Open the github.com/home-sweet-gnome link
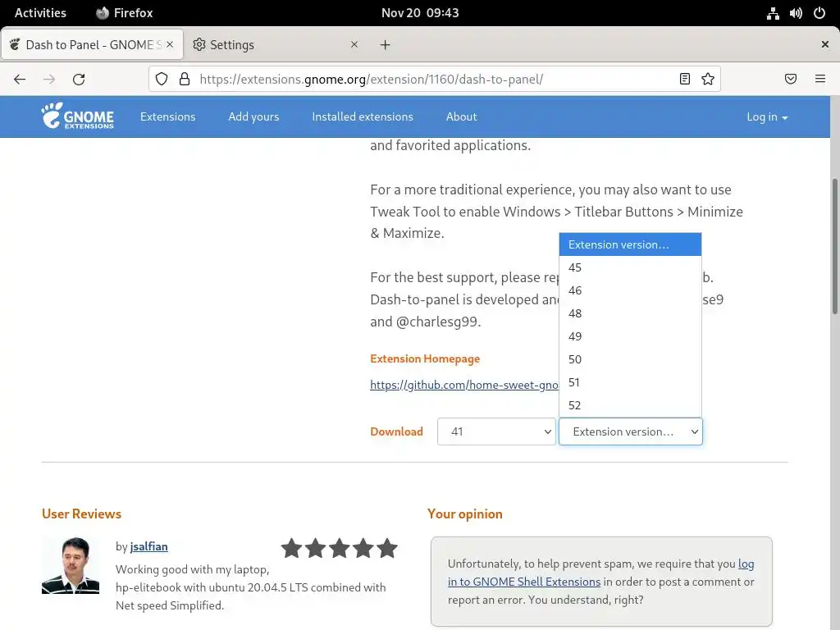The image size is (840, 630). point(464,385)
